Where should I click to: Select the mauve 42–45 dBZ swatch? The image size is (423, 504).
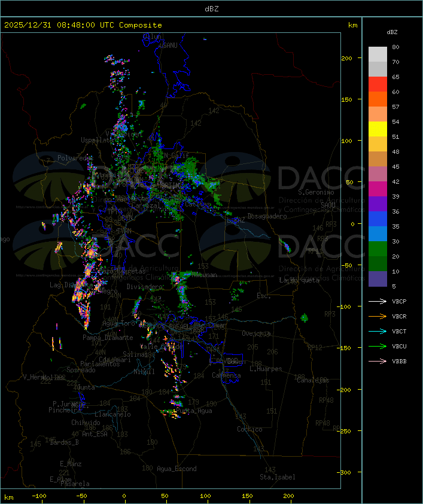click(x=378, y=174)
